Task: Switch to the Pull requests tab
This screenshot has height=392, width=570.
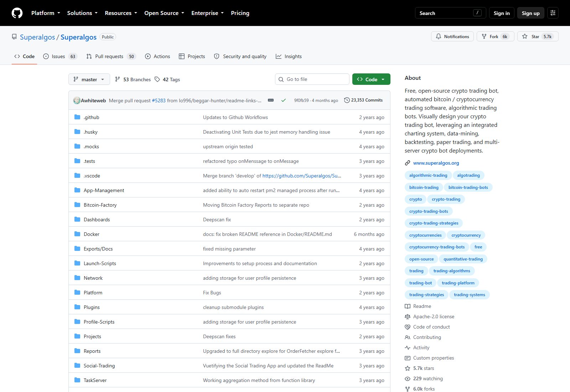Action: [111, 56]
